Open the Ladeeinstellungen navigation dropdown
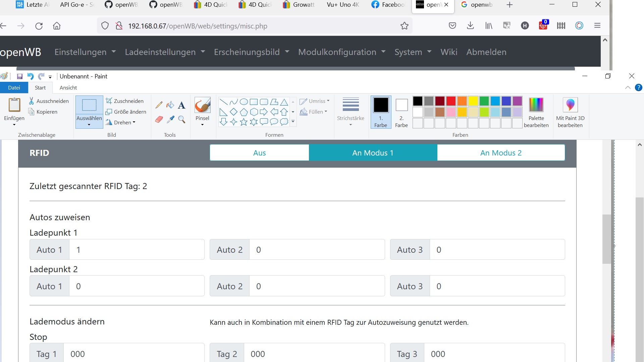 click(165, 52)
